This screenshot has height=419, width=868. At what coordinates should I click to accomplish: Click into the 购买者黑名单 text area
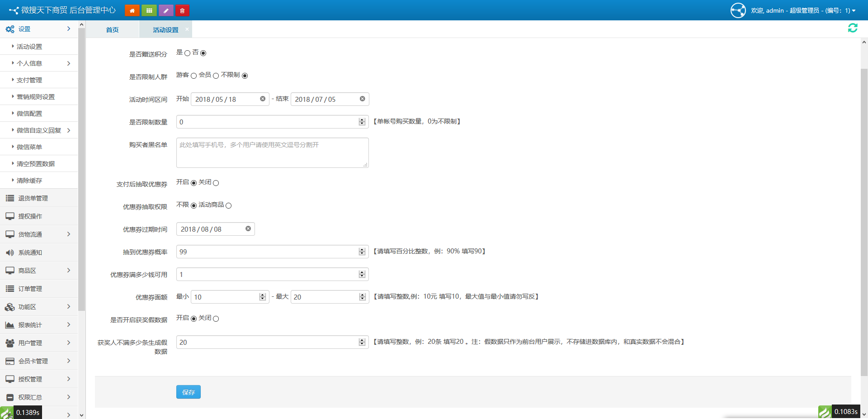coord(272,153)
